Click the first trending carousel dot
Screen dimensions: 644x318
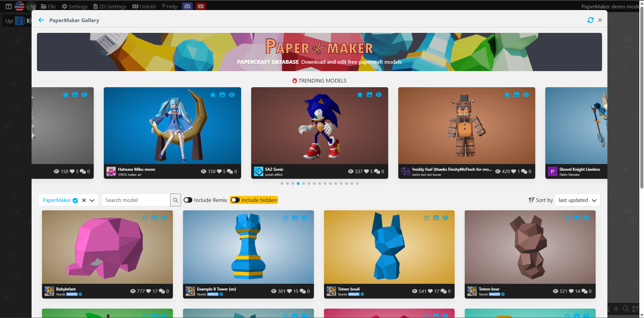[x=282, y=183]
